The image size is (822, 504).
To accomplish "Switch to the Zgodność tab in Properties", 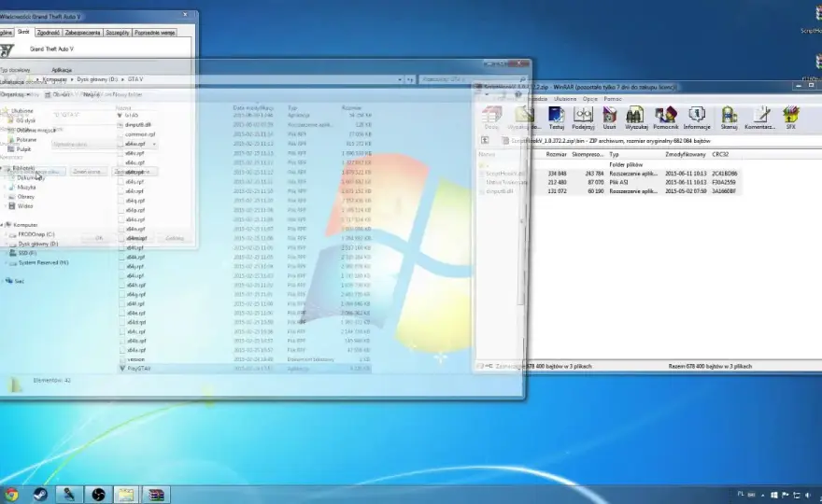I will pyautogui.click(x=49, y=33).
